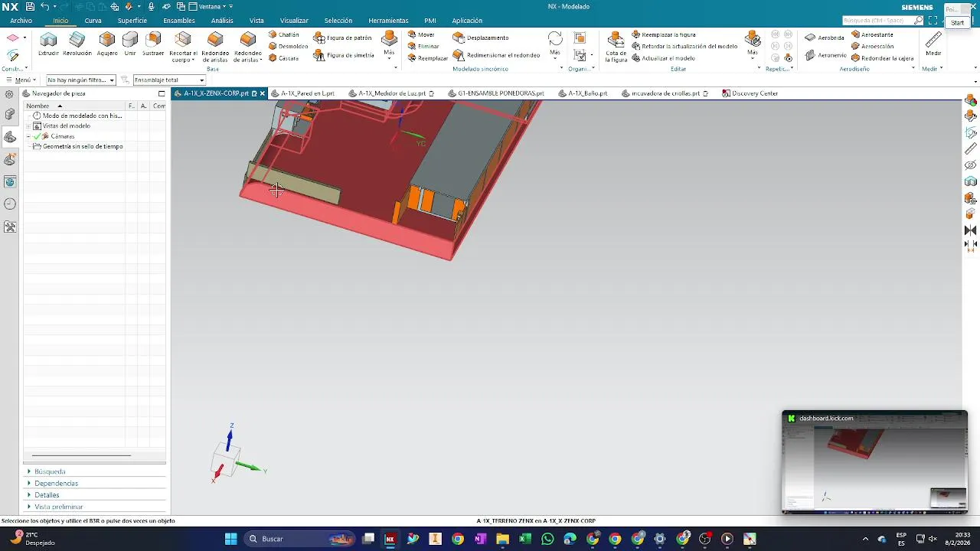Click the Reemplazar face tool
Image resolution: width=980 pixels, height=551 pixels.
427,58
